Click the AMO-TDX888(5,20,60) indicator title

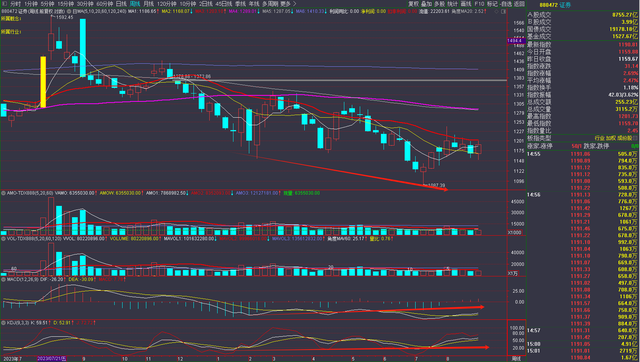[30, 193]
